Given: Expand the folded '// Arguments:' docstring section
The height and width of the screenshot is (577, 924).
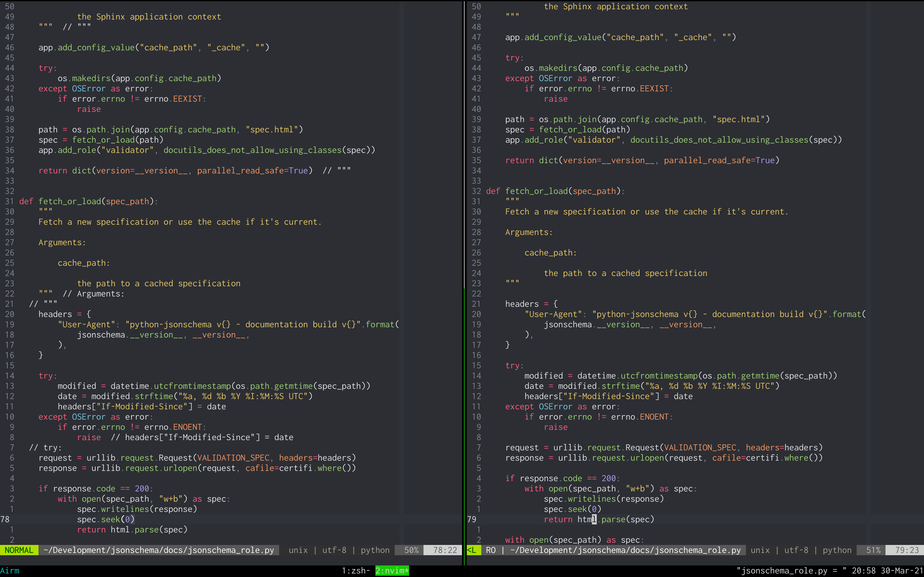Looking at the screenshot, I should 94,293.
